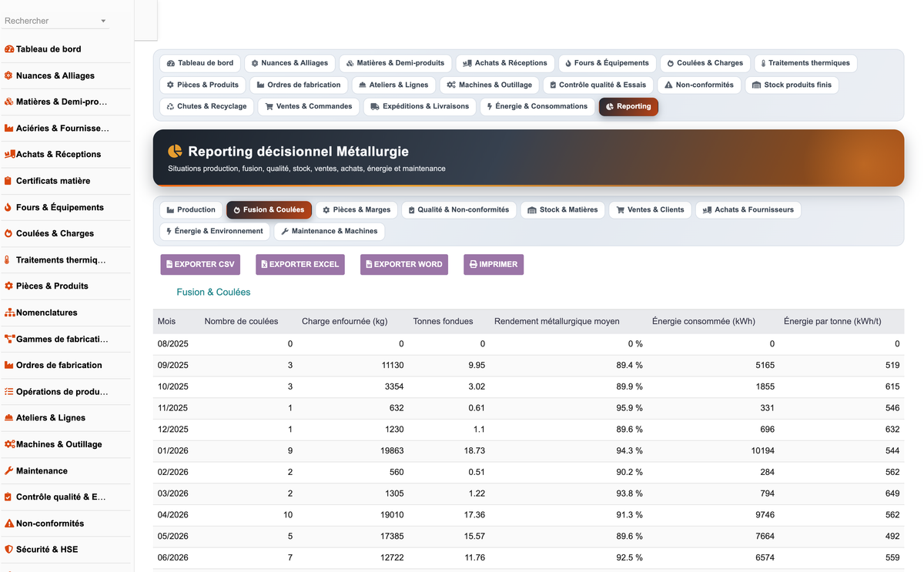Go to the Reporting top navigation button
Screen dimensions: 924x572
click(x=628, y=106)
